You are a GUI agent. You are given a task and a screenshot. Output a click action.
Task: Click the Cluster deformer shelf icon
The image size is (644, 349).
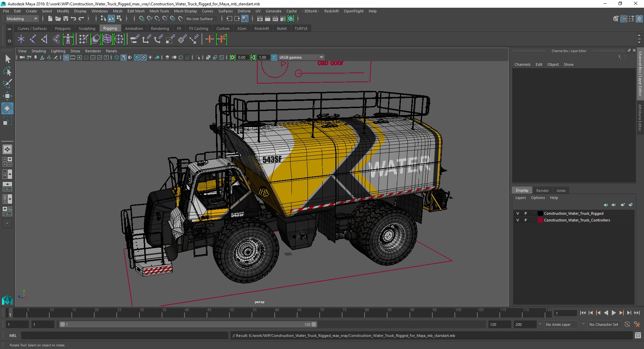pyautogui.click(x=119, y=39)
